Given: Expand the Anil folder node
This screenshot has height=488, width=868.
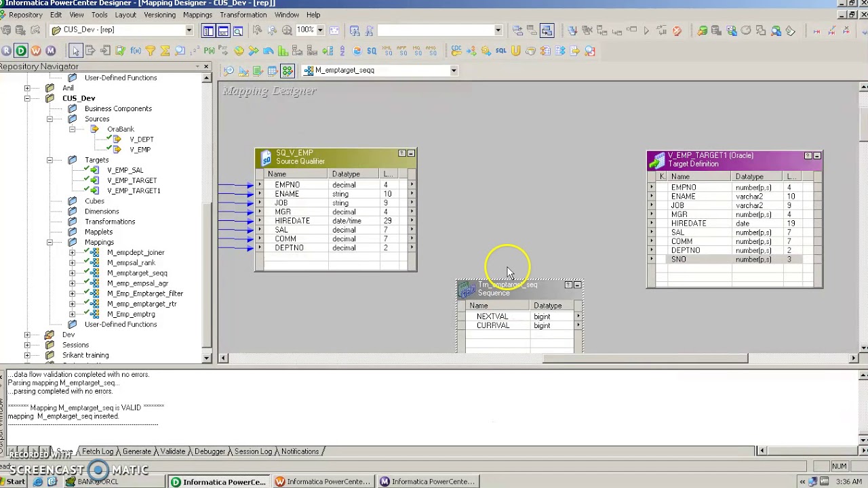Looking at the screenshot, I should (x=27, y=88).
